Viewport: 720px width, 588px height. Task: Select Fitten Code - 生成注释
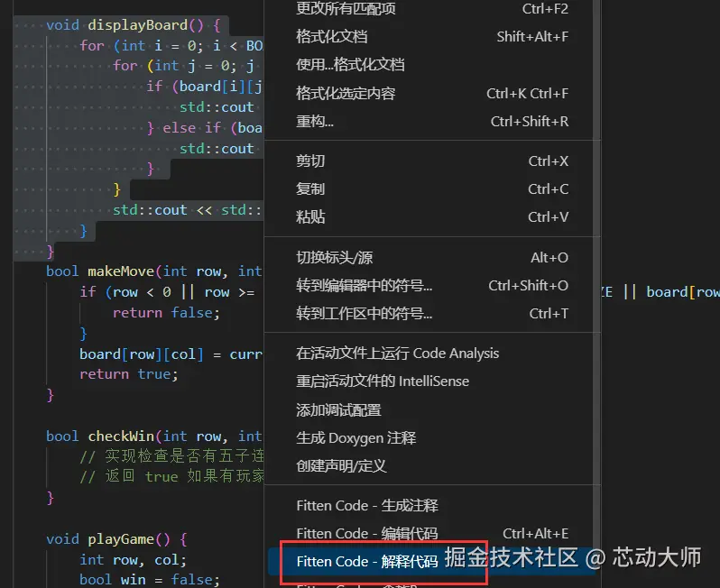click(432, 505)
